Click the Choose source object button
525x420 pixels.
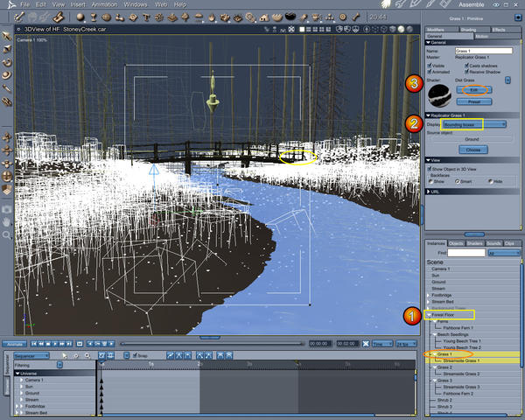click(473, 150)
